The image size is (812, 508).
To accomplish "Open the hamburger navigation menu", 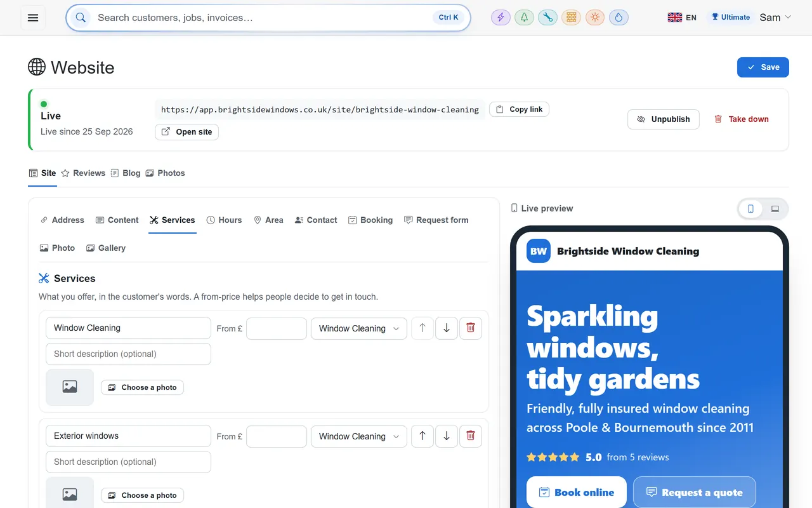I will pos(33,18).
